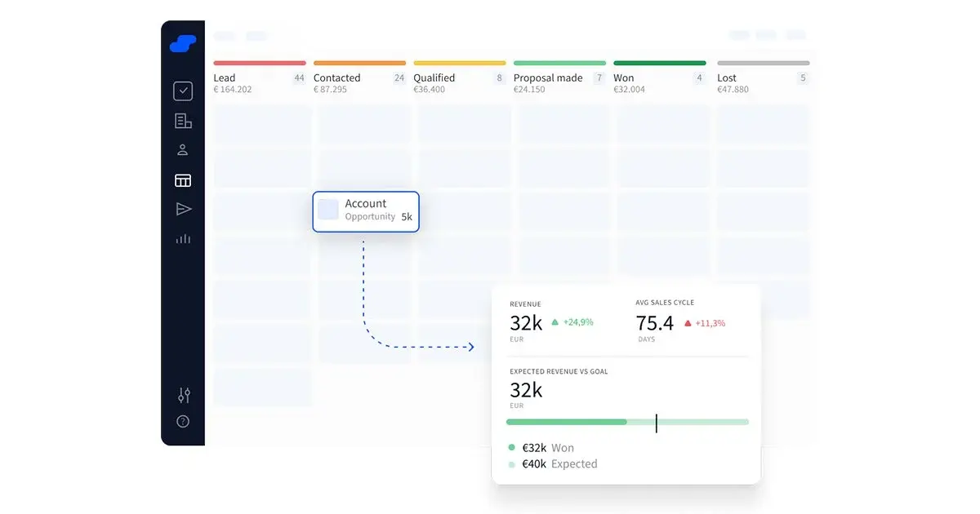
Task: Open the Contacts person icon
Action: [x=183, y=150]
